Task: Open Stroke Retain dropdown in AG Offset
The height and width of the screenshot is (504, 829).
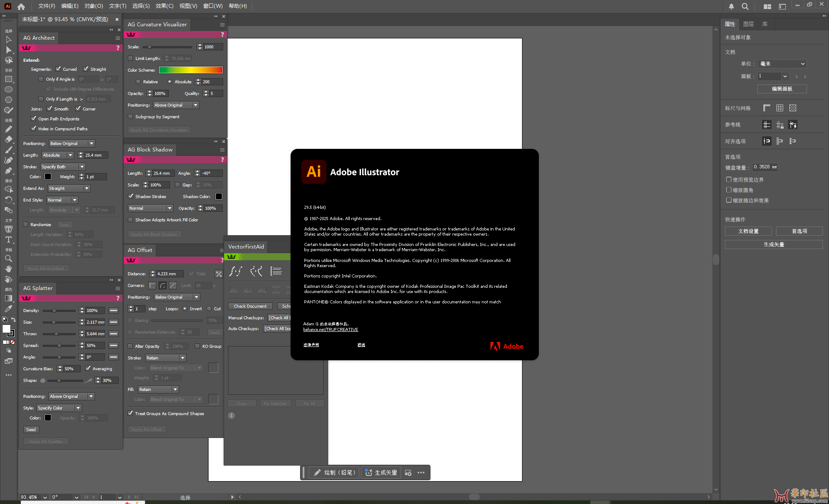Action: [166, 358]
